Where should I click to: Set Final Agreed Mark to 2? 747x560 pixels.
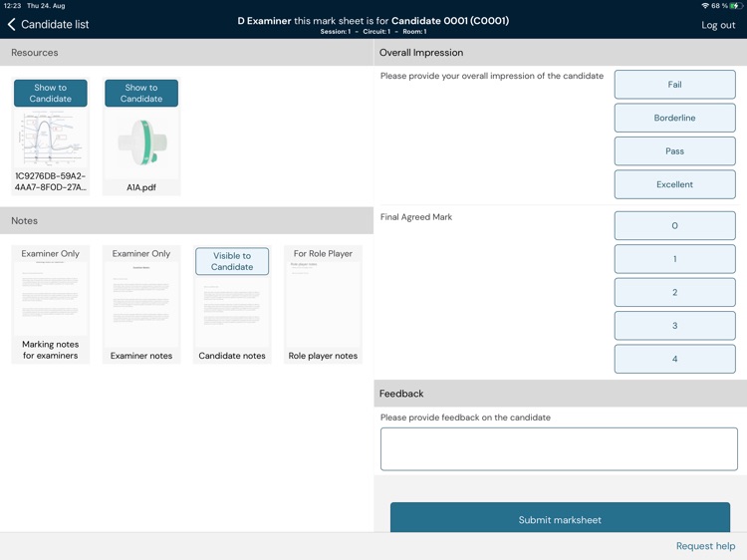(674, 292)
